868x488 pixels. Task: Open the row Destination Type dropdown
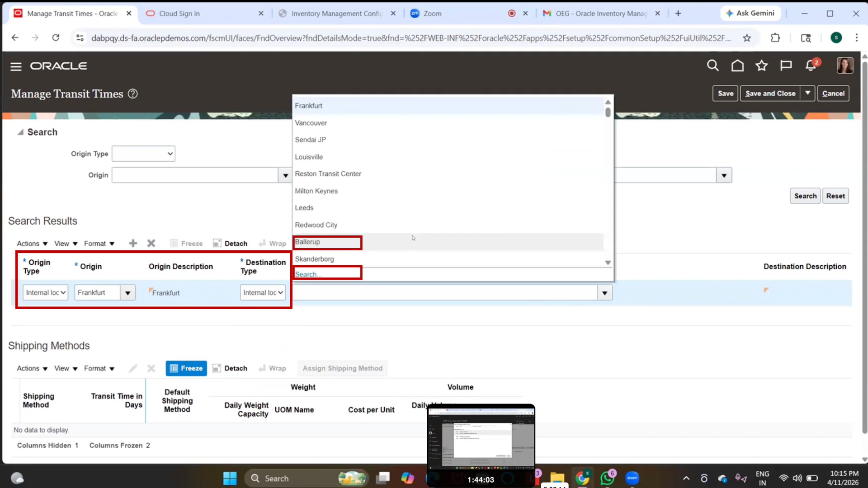[x=263, y=293]
